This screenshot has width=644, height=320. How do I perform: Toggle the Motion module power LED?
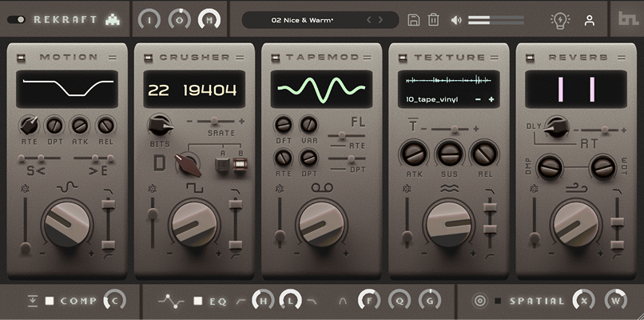point(21,58)
